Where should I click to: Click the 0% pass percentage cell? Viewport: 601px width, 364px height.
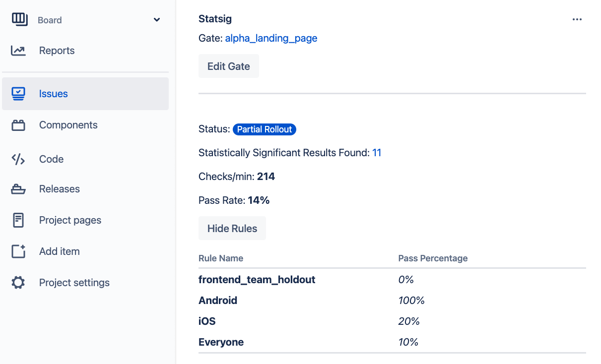pyautogui.click(x=406, y=280)
